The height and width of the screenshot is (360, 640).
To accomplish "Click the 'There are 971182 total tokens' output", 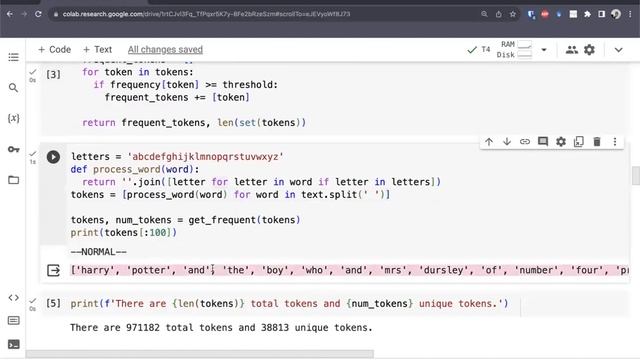I will (x=221, y=328).
